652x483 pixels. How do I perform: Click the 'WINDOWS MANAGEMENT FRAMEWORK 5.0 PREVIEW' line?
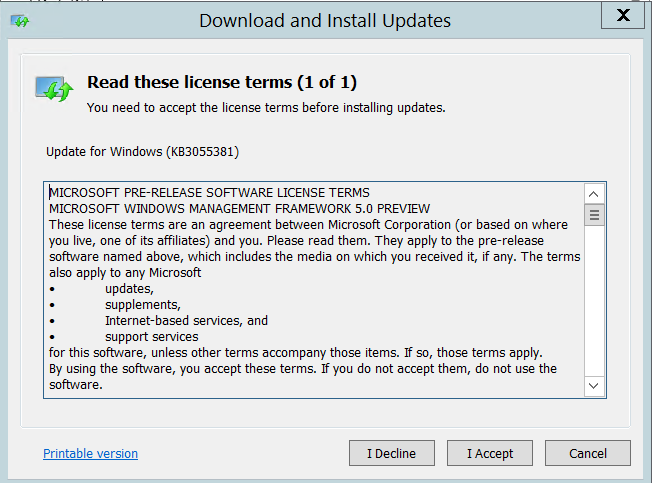coord(239,208)
